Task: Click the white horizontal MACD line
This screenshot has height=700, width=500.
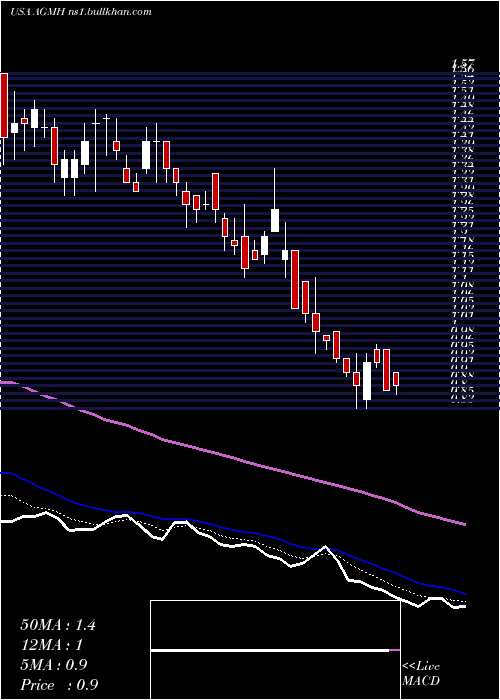Action: click(x=270, y=650)
